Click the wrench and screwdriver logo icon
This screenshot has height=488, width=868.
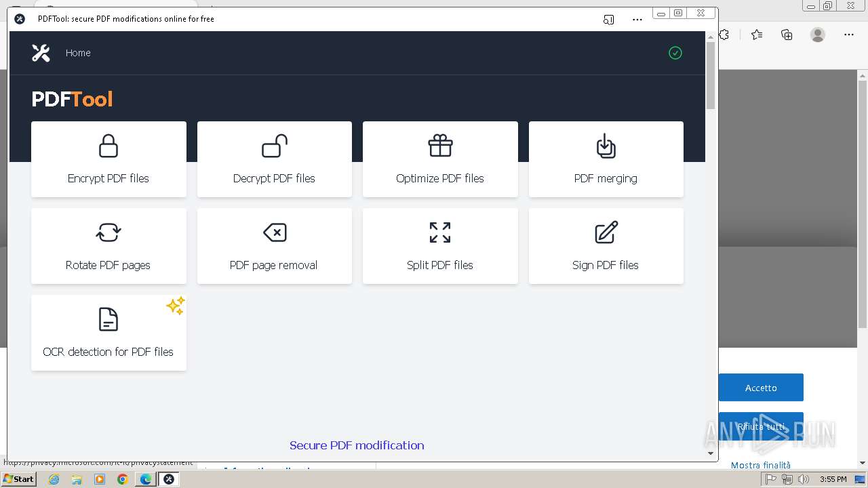[x=41, y=53]
